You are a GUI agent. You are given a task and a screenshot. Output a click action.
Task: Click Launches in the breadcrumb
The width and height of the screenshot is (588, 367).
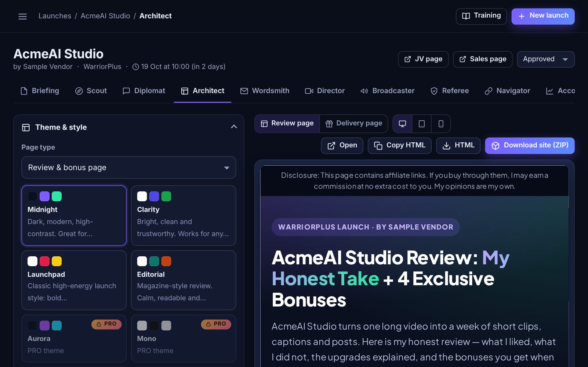tap(55, 16)
